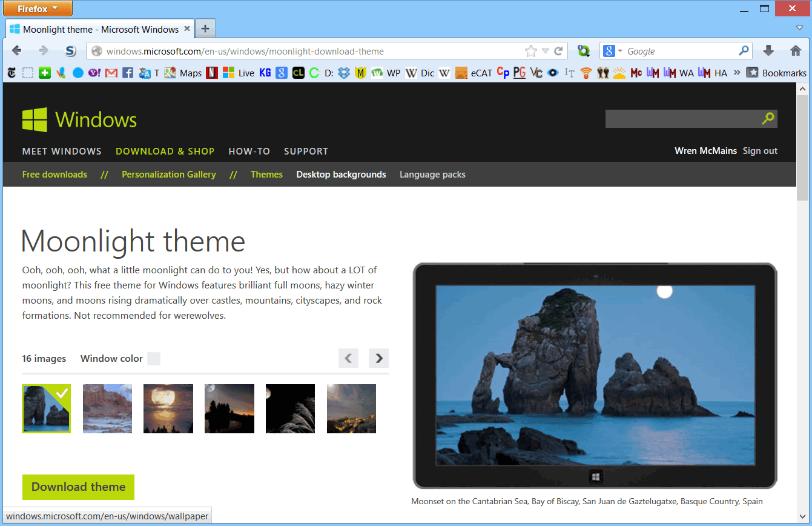Open the CL bookmark icon

(x=298, y=73)
